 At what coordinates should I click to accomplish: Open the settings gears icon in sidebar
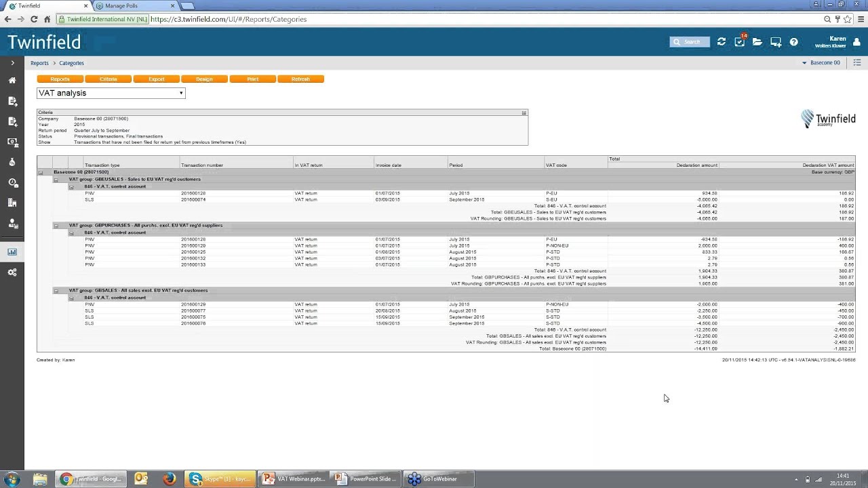pos(12,272)
